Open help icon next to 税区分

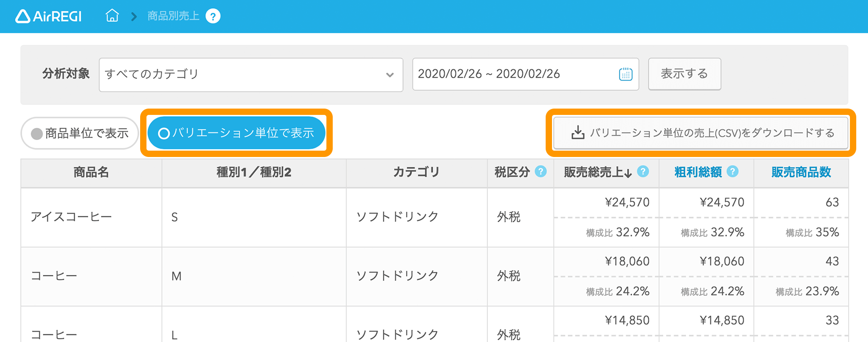click(x=541, y=171)
